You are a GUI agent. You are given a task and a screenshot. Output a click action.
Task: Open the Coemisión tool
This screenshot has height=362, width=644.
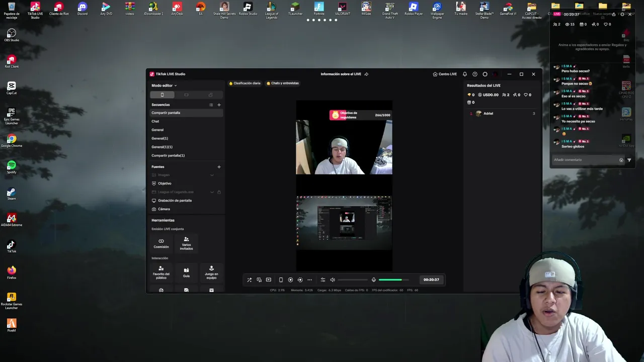point(161,243)
